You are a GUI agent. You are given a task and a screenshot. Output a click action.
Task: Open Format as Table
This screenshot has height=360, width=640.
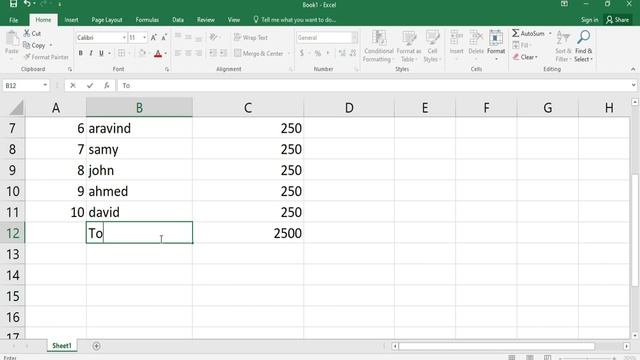[x=409, y=47]
